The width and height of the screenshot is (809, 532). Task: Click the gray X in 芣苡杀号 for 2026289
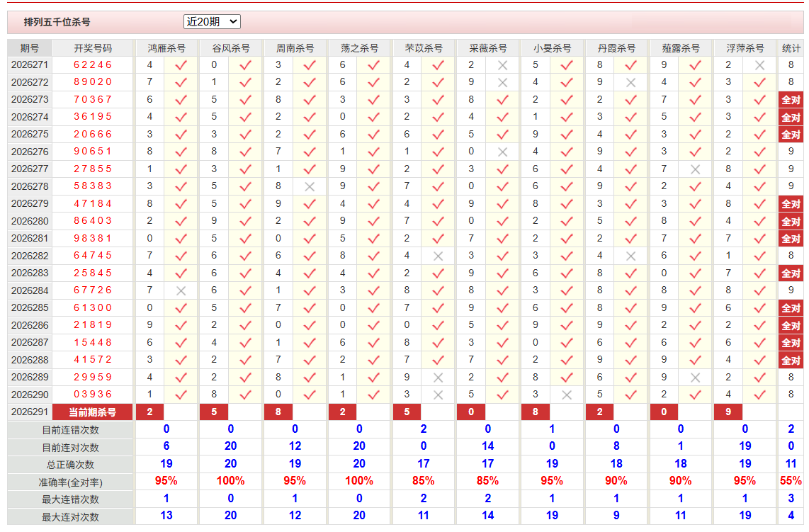coord(438,378)
